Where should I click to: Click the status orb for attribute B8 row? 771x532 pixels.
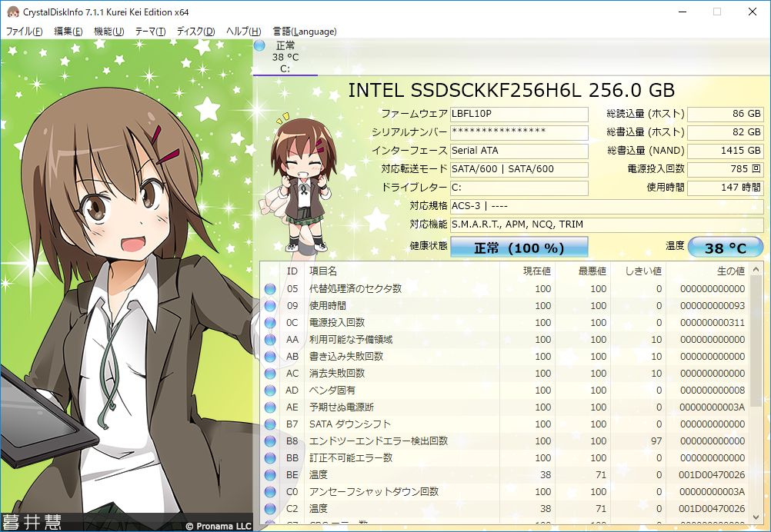point(270,441)
